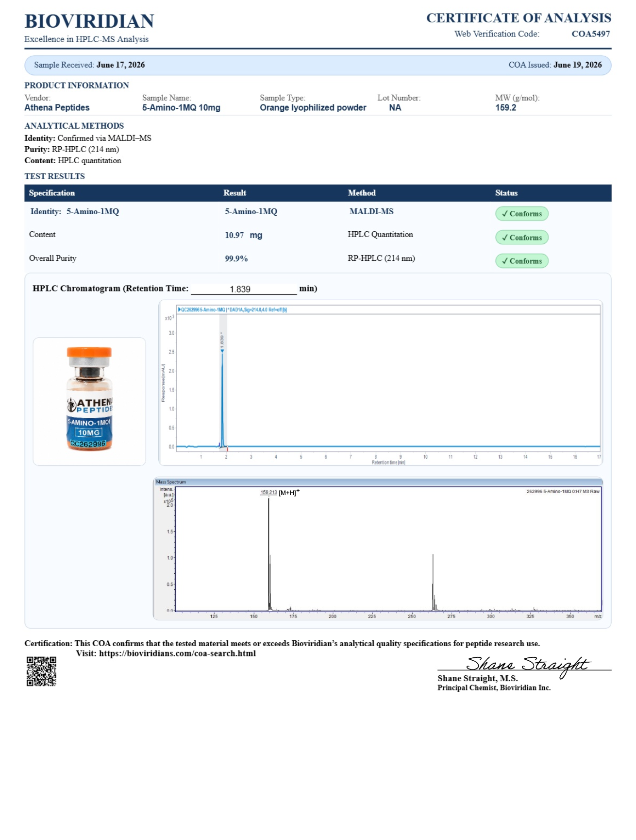Click the PRODUCT INFORMATION section heading

coord(77,86)
